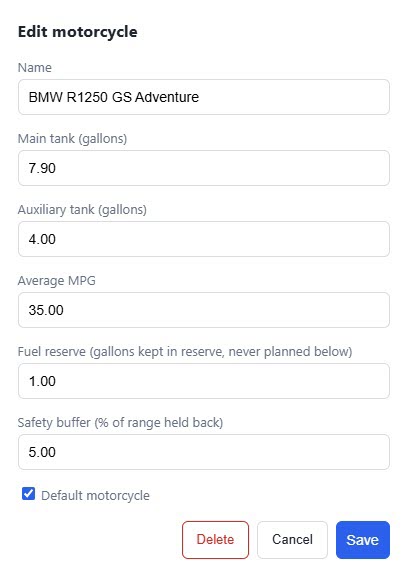The image size is (412, 578).
Task: Delete this motorcycle
Action: point(215,540)
